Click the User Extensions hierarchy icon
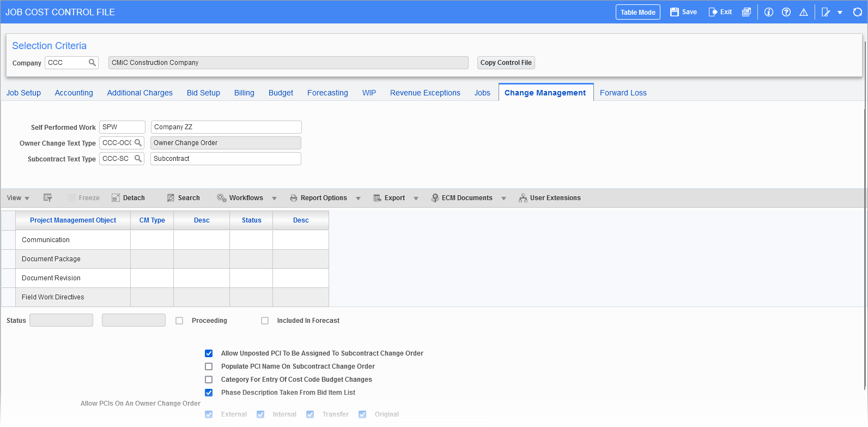The image size is (868, 427). 523,198
